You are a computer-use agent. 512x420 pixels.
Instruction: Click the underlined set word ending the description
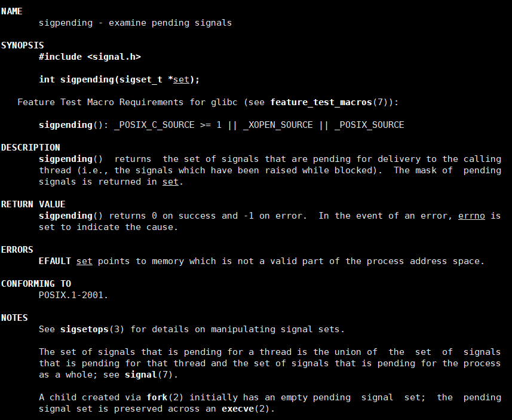pyautogui.click(x=170, y=182)
